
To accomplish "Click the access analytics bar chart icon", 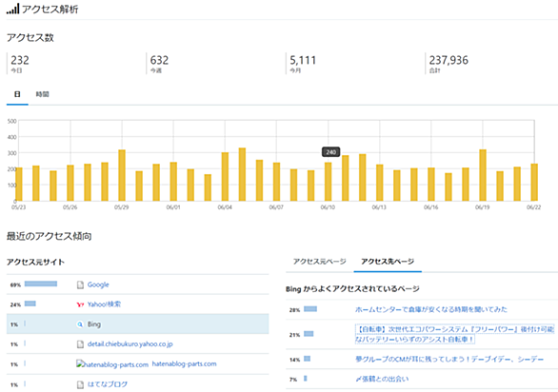I will [x=12, y=9].
